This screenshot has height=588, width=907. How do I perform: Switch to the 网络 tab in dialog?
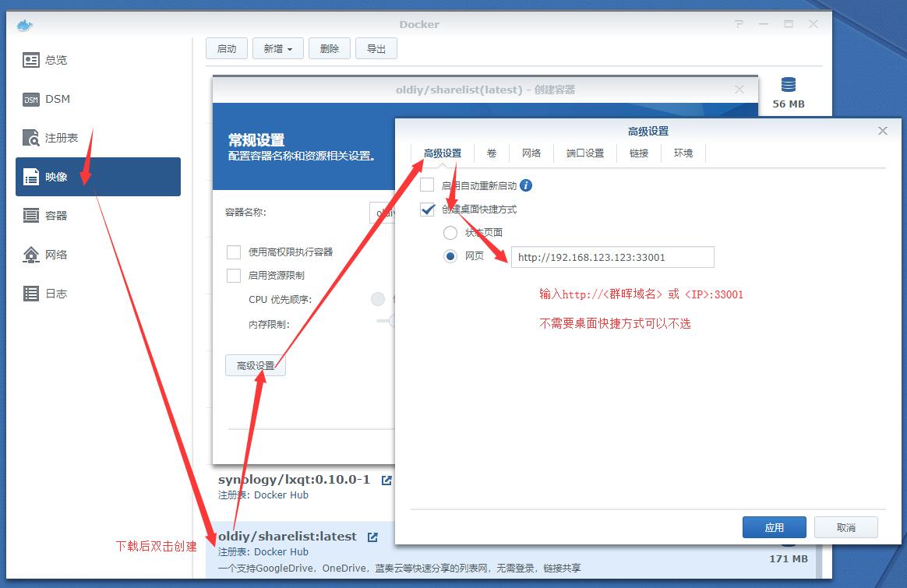(x=531, y=153)
